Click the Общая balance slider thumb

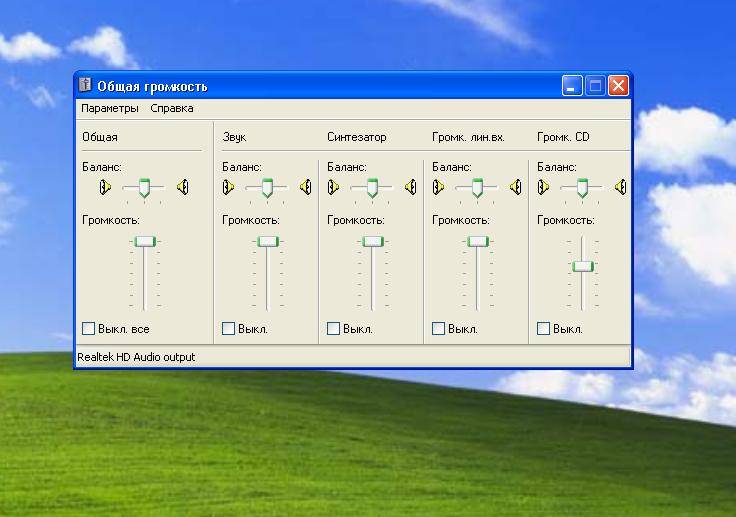(145, 188)
